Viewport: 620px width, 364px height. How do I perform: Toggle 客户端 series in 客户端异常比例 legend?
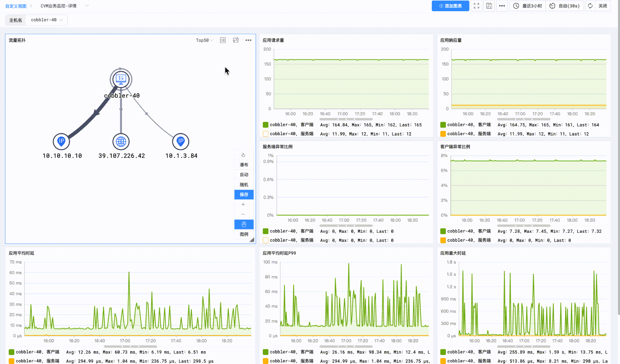point(443,231)
